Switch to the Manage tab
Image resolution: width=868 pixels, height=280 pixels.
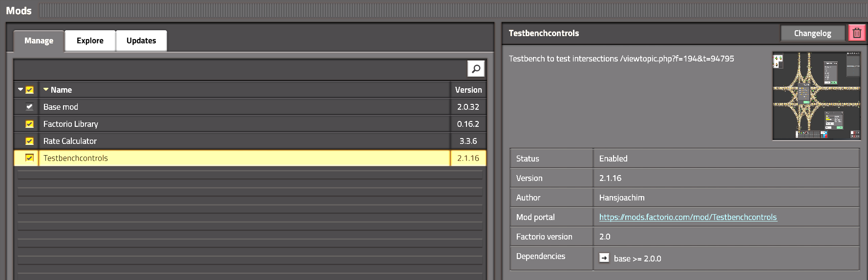pos(39,41)
